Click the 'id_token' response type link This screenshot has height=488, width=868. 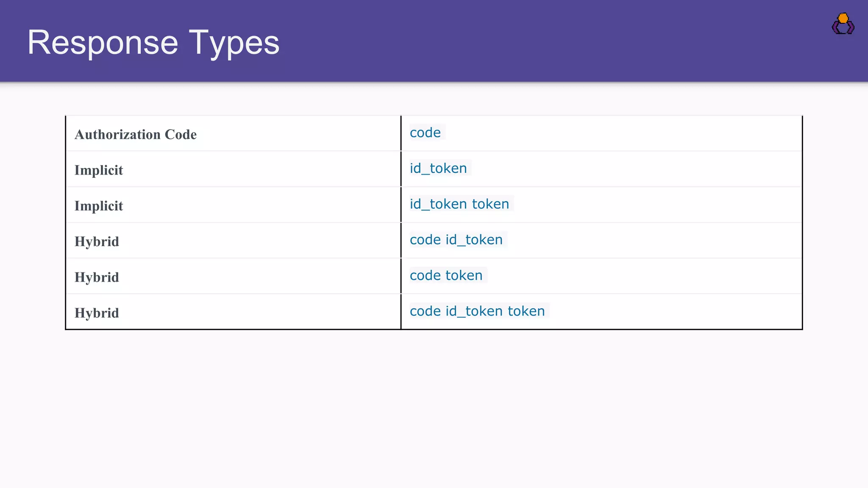438,168
